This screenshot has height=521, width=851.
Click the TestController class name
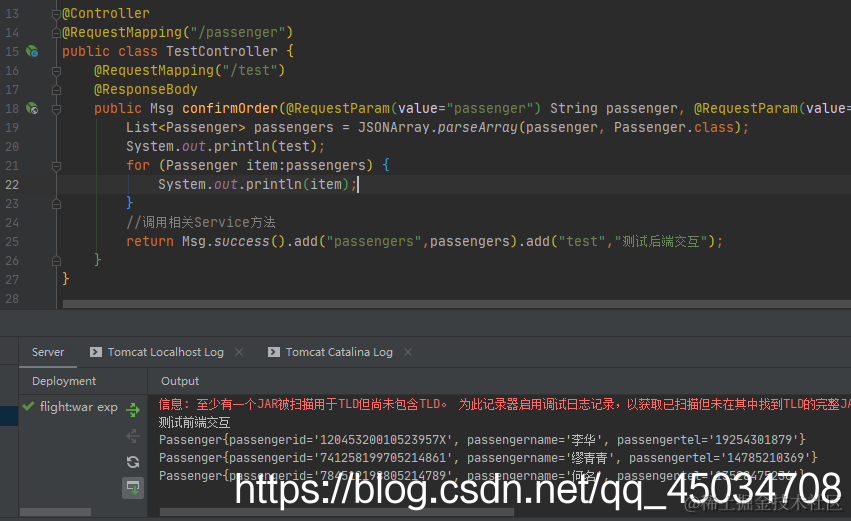point(221,51)
